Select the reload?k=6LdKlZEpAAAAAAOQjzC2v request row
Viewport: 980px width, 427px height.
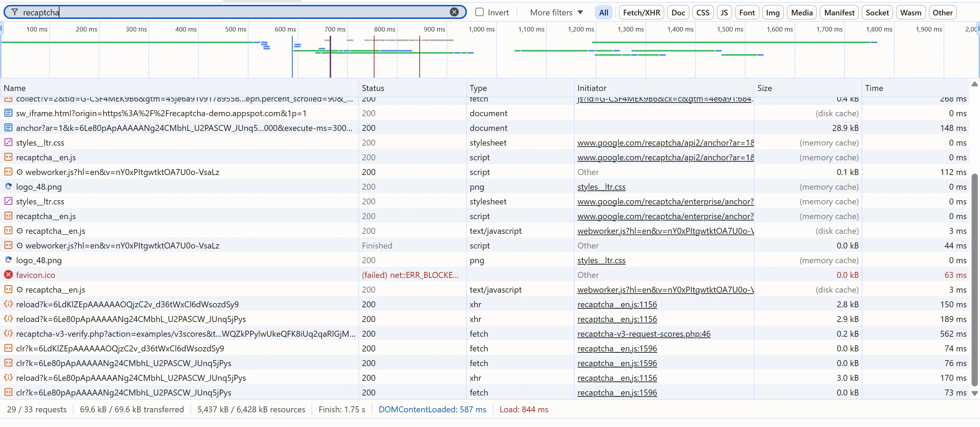point(485,304)
